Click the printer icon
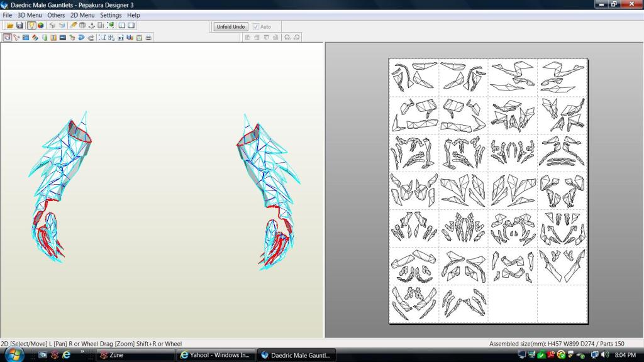Viewport: 644px width, 362px height. click(x=148, y=37)
